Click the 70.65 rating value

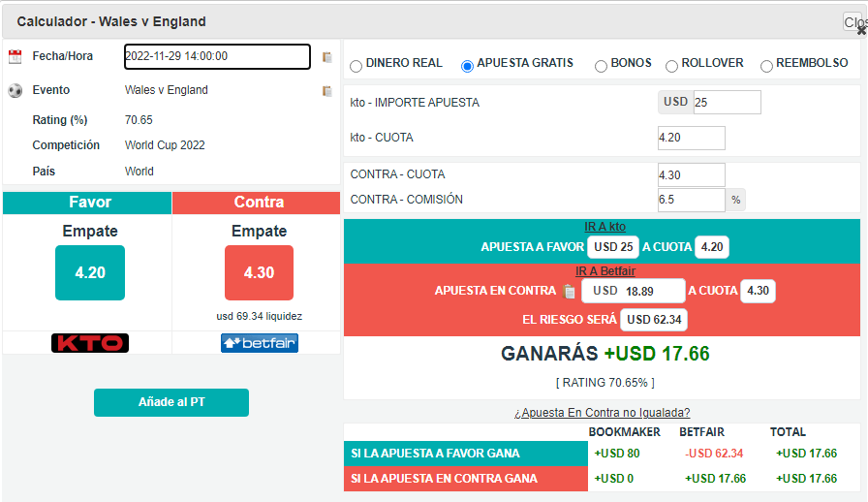tap(139, 120)
